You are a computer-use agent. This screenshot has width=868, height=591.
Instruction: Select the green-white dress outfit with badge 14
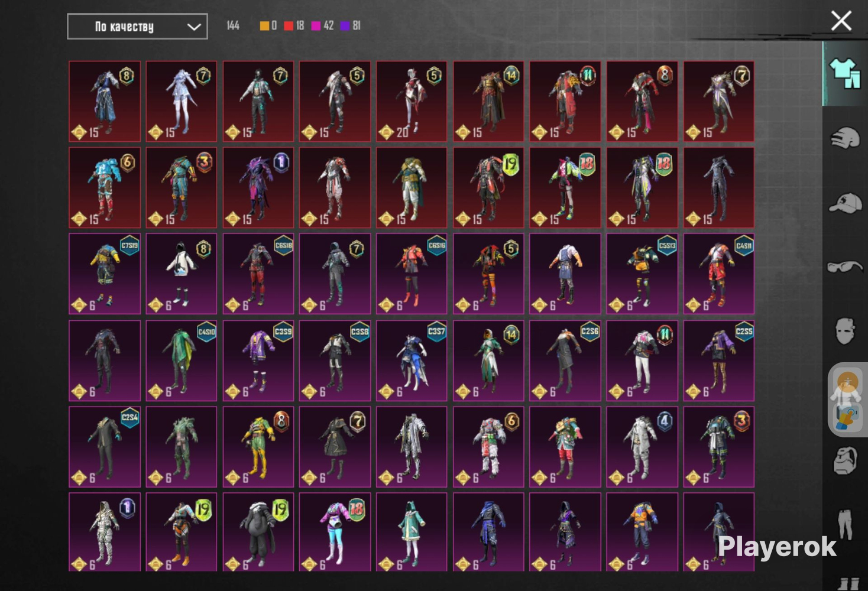pos(488,361)
